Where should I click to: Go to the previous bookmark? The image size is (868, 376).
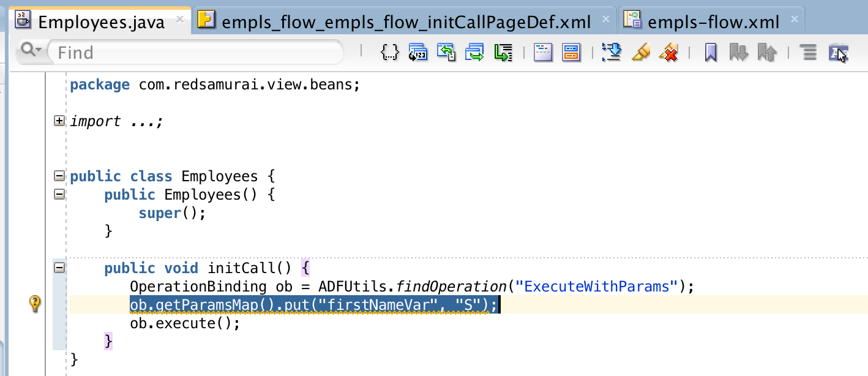[768, 53]
